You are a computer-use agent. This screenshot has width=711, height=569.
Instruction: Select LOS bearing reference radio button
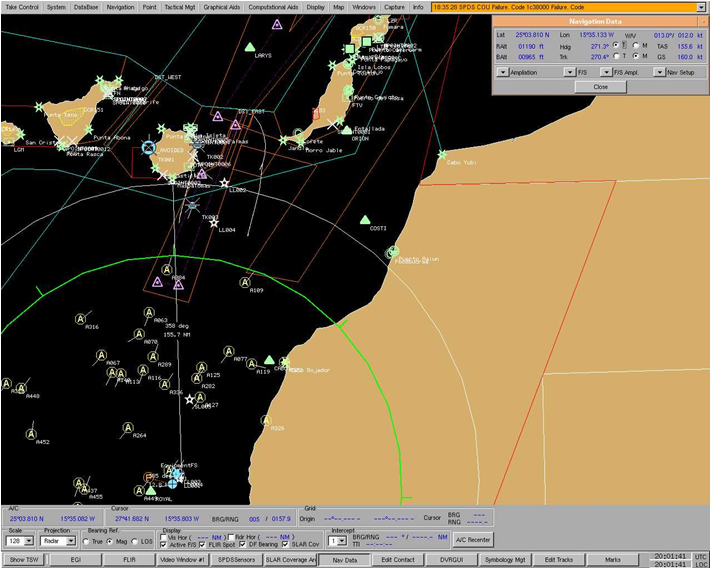(x=134, y=542)
